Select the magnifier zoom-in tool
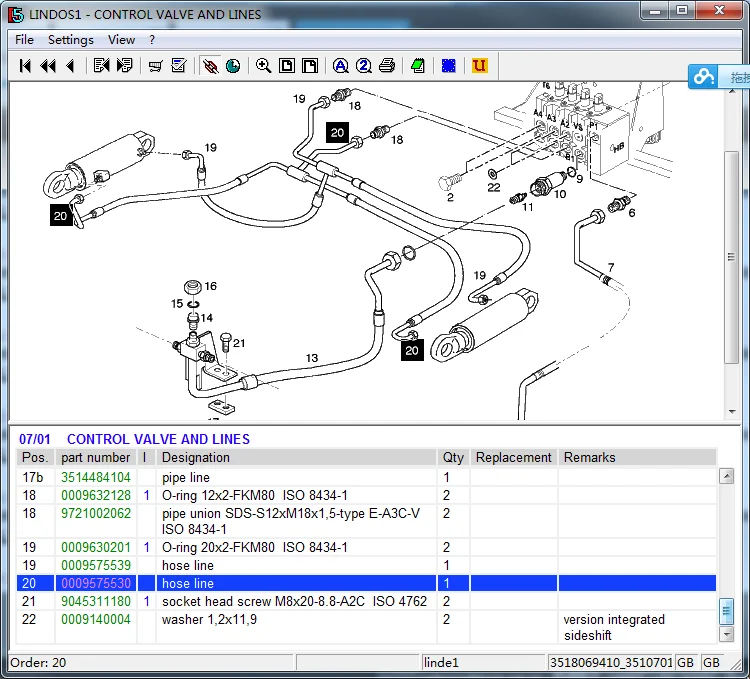This screenshot has width=750, height=679. [264, 66]
